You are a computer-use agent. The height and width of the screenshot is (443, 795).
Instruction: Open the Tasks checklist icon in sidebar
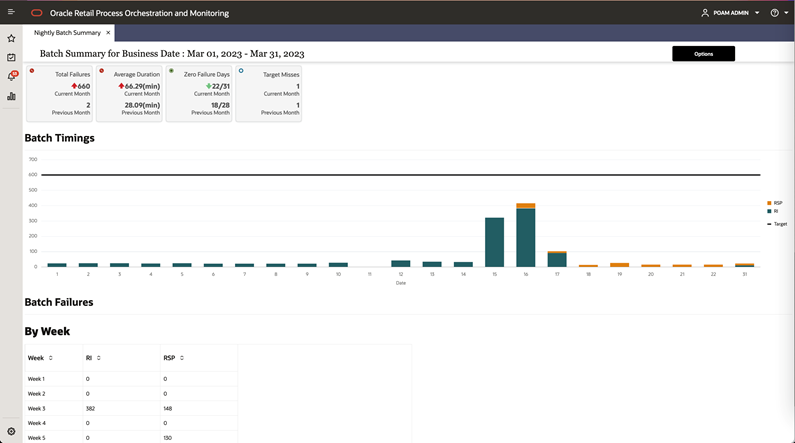(11, 58)
